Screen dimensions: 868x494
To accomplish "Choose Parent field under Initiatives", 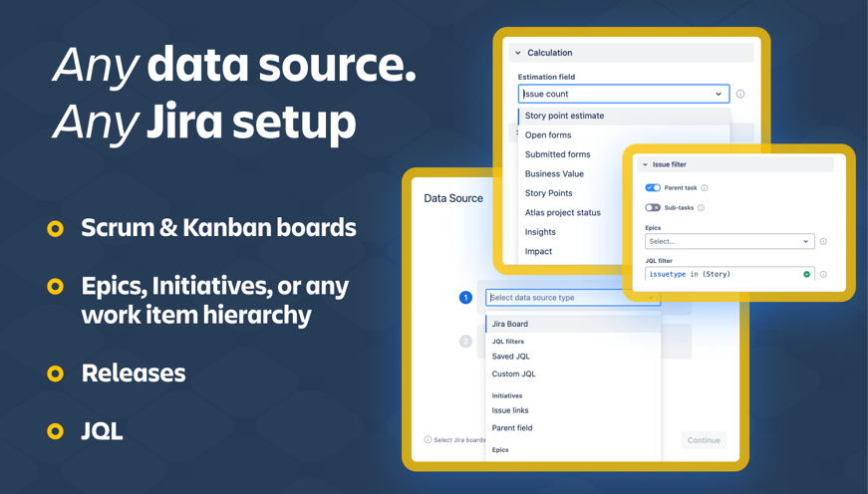I will pos(512,427).
